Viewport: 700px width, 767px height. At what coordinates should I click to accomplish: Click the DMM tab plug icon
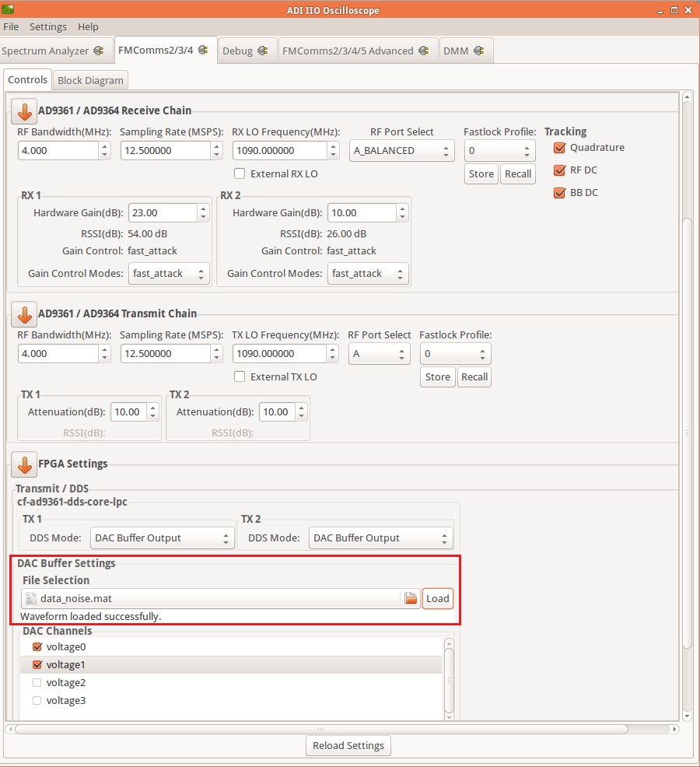pos(479,51)
